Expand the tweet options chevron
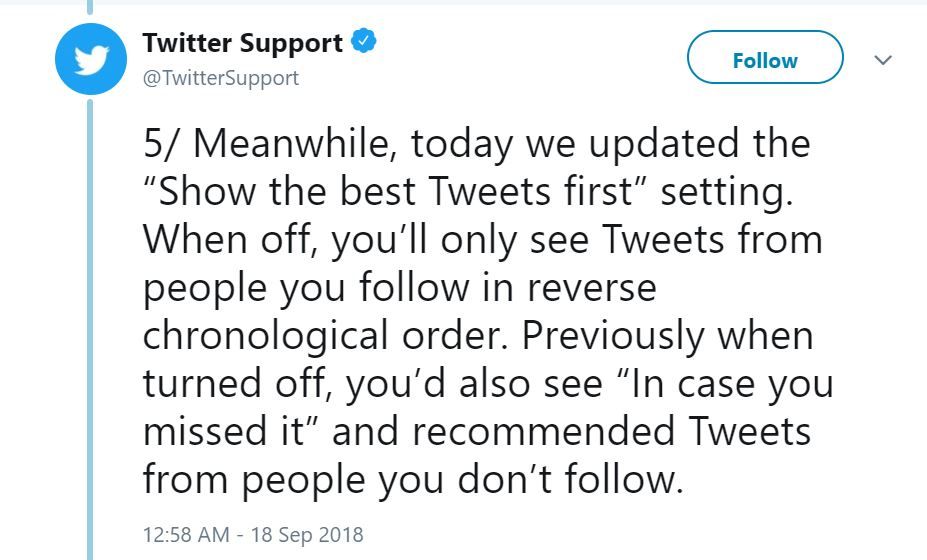The width and height of the screenshot is (927, 560). [x=883, y=60]
